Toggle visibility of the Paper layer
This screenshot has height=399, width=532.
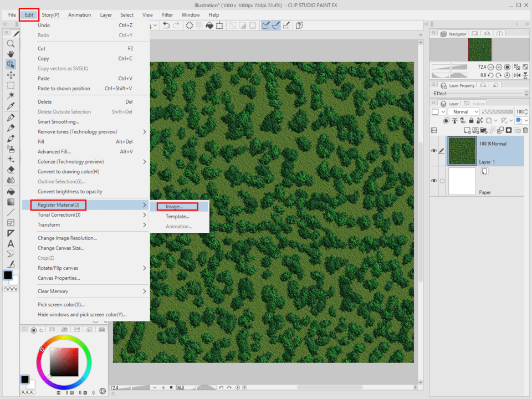(x=434, y=181)
